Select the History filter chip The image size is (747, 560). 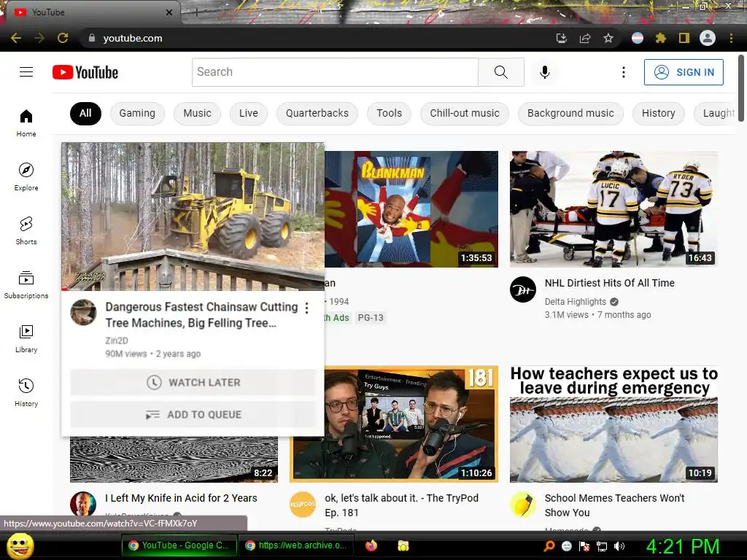click(659, 113)
